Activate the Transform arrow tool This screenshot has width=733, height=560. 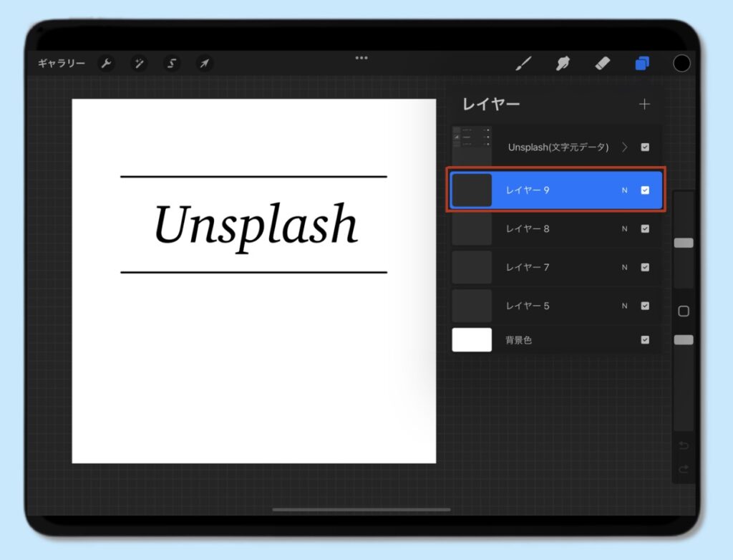pos(204,63)
